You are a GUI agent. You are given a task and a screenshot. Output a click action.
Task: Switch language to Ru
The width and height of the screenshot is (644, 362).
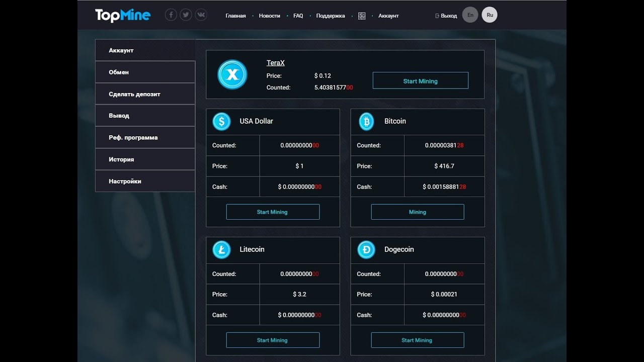[490, 15]
